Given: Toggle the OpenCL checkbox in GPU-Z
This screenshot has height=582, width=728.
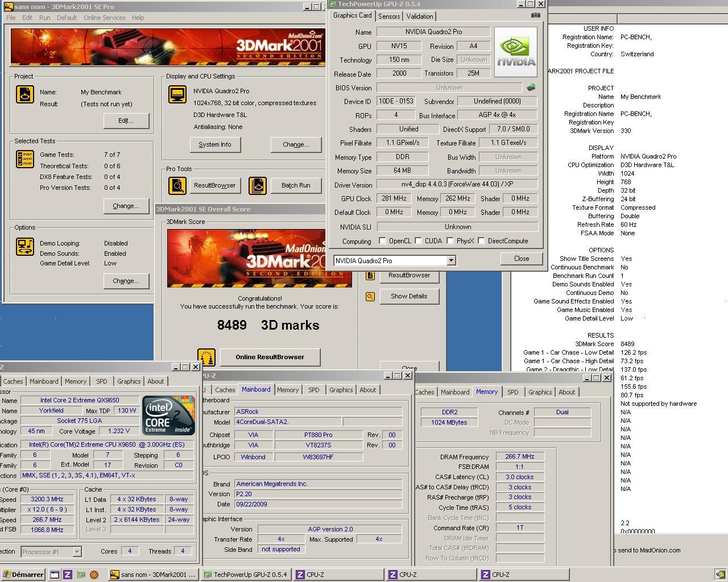Looking at the screenshot, I should [383, 241].
